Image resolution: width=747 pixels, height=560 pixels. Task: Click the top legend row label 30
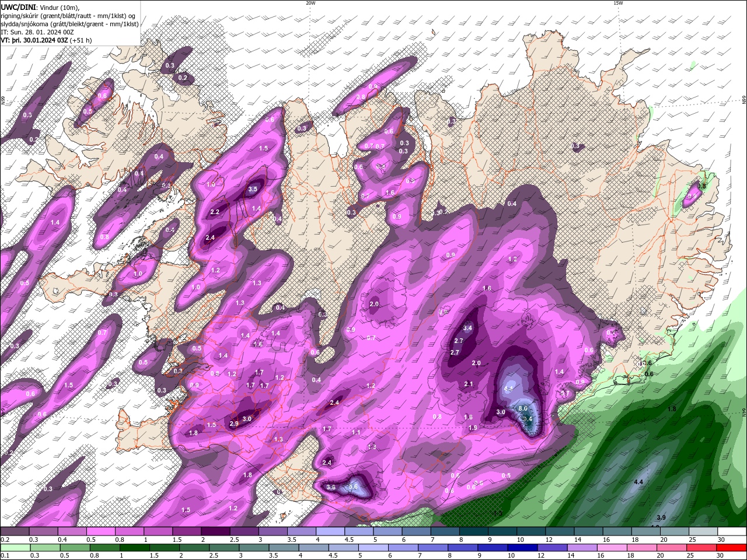pos(721,540)
